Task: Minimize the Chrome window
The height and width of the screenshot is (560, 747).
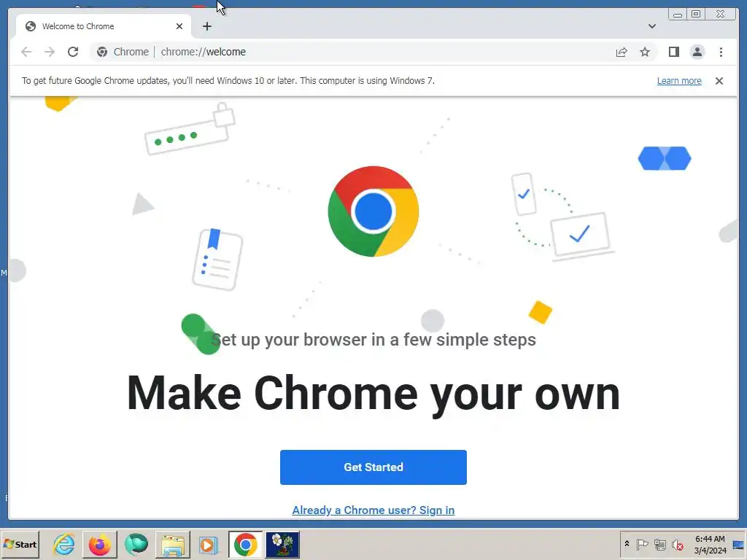Action: point(678,15)
